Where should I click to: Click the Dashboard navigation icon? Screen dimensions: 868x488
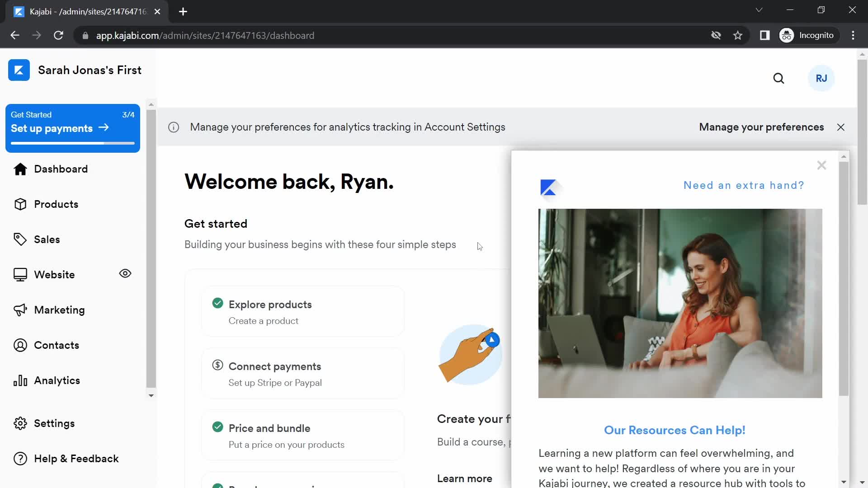click(x=20, y=169)
